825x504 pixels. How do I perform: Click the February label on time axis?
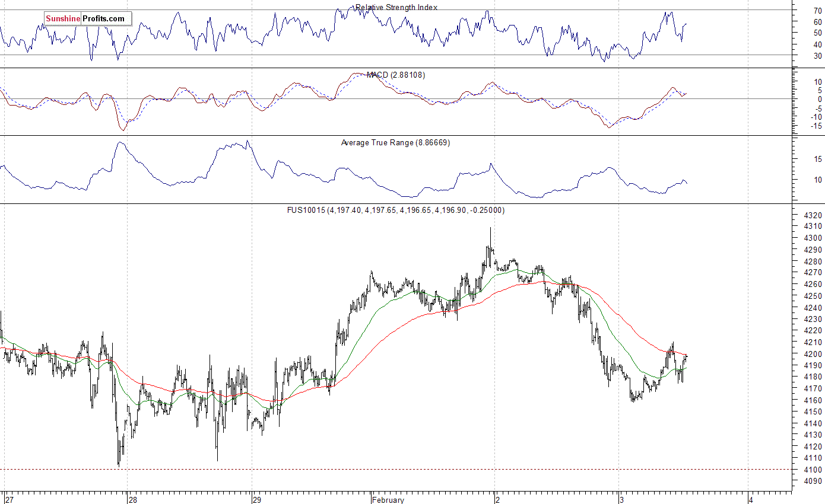tap(389, 500)
